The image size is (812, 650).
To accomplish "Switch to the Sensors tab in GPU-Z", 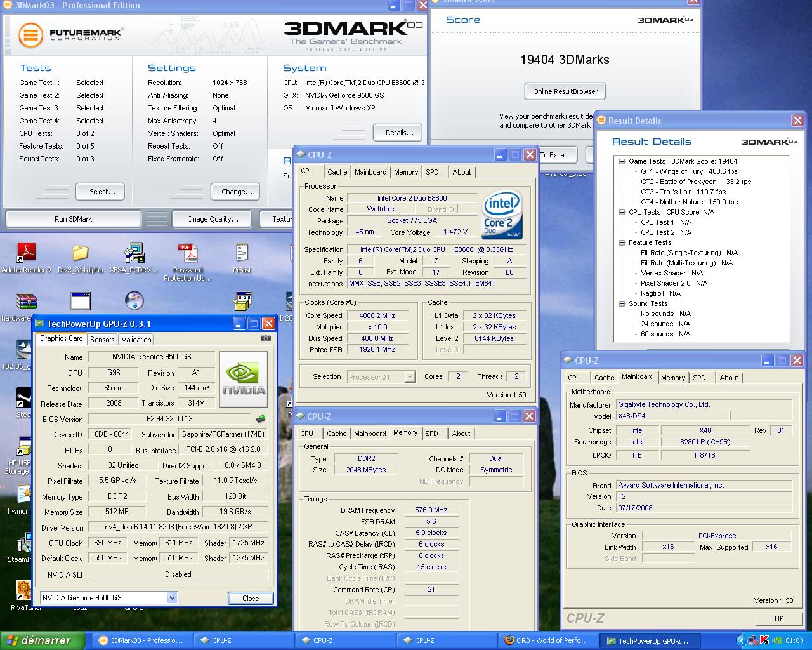I will tap(102, 340).
